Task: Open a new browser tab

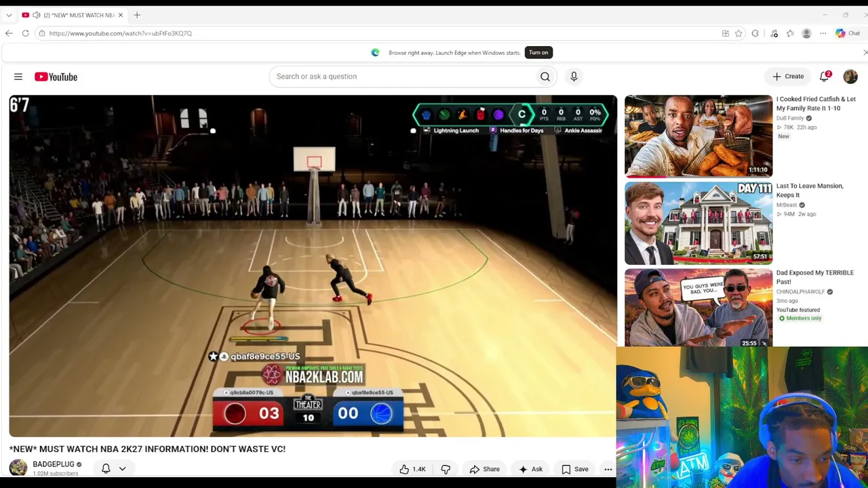Action: point(137,15)
